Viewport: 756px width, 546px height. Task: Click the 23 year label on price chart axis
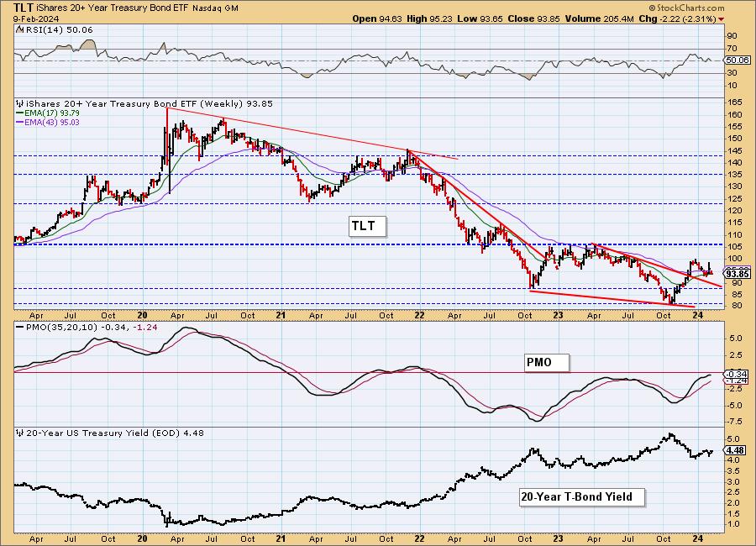click(558, 315)
